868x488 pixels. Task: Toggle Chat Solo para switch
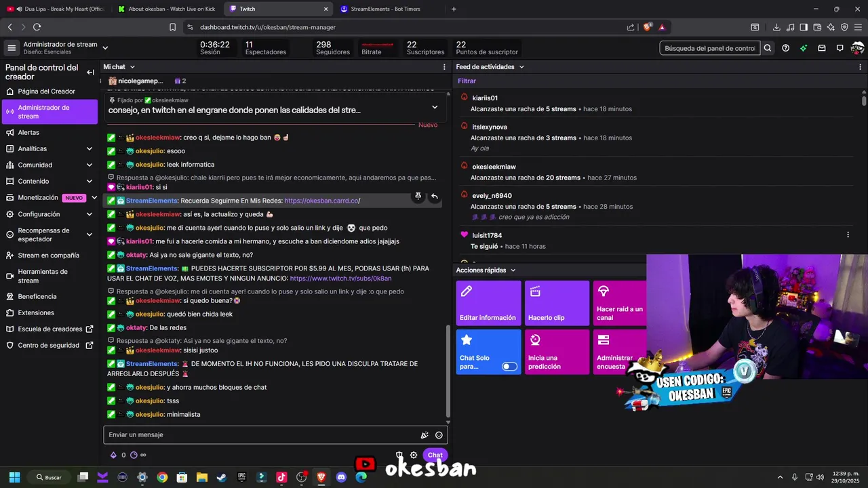click(509, 367)
